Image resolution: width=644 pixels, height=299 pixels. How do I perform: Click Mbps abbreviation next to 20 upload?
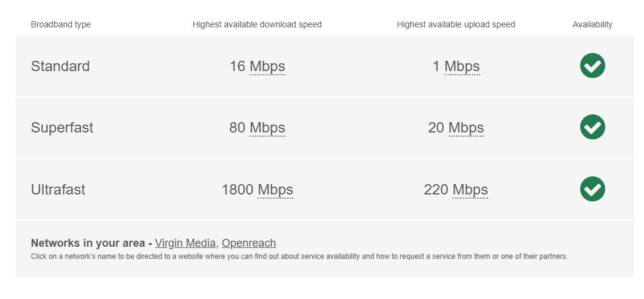coord(466,128)
